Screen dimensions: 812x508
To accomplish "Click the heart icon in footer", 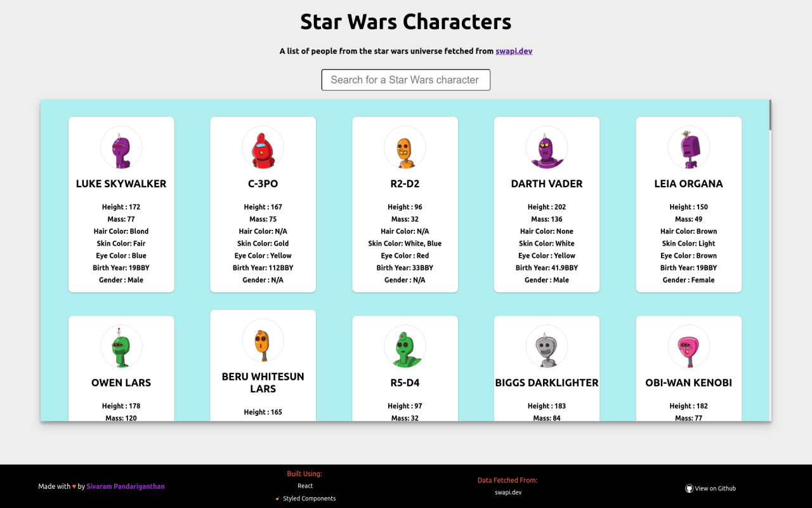I will point(74,486).
